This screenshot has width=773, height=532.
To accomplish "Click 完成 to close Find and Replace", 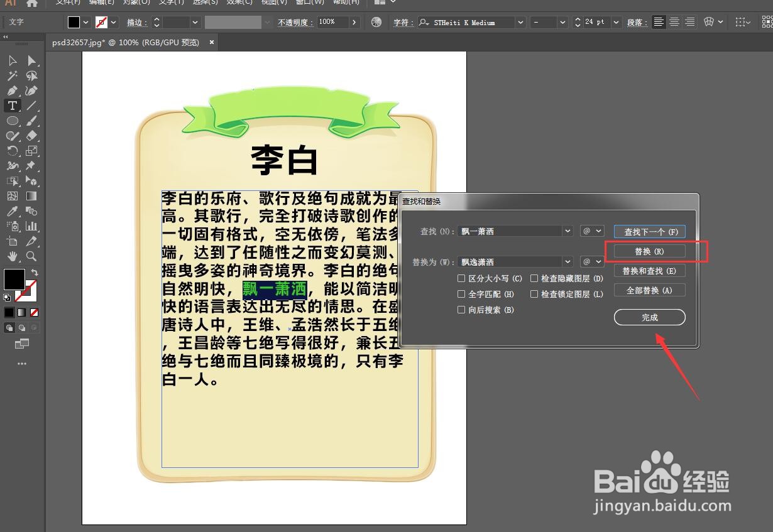I will (x=649, y=317).
